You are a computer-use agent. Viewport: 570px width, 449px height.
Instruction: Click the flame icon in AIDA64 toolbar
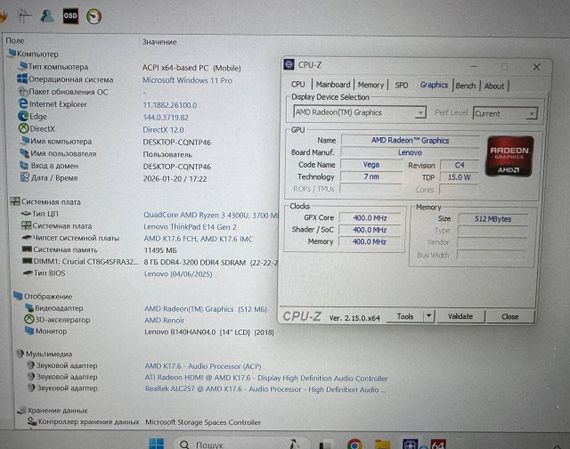pos(3,16)
